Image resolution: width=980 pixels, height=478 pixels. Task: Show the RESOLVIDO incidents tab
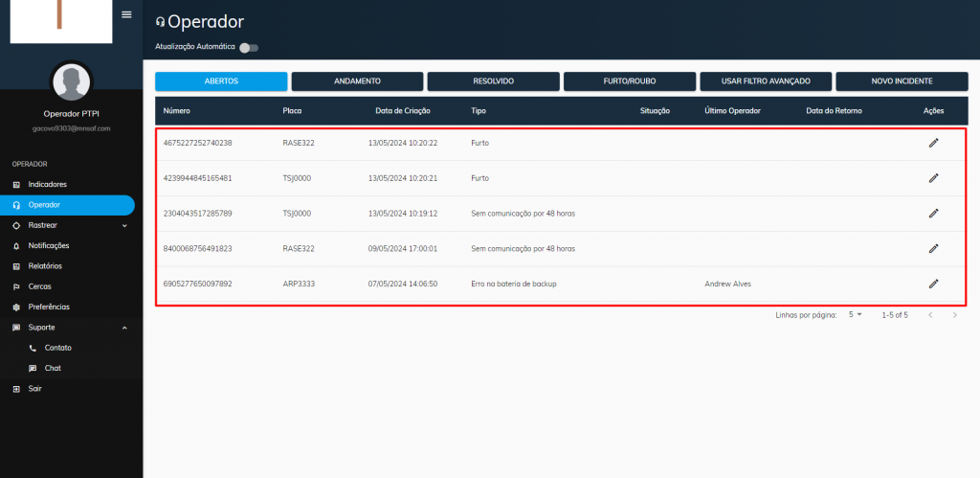pyautogui.click(x=494, y=81)
